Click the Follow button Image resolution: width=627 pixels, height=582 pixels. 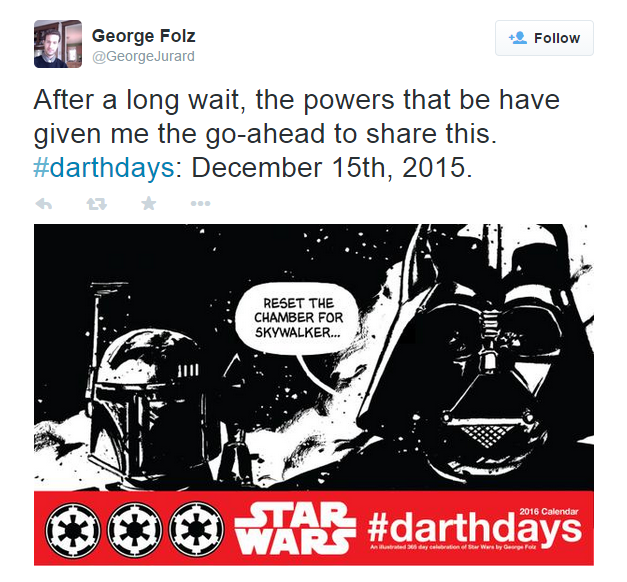click(x=544, y=38)
